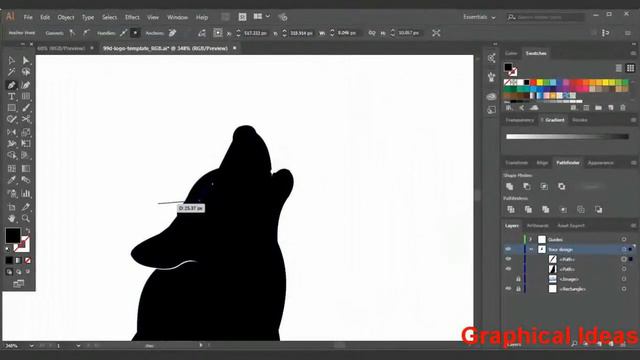Expand the Guides layer
The image size is (640, 360).
[531, 239]
